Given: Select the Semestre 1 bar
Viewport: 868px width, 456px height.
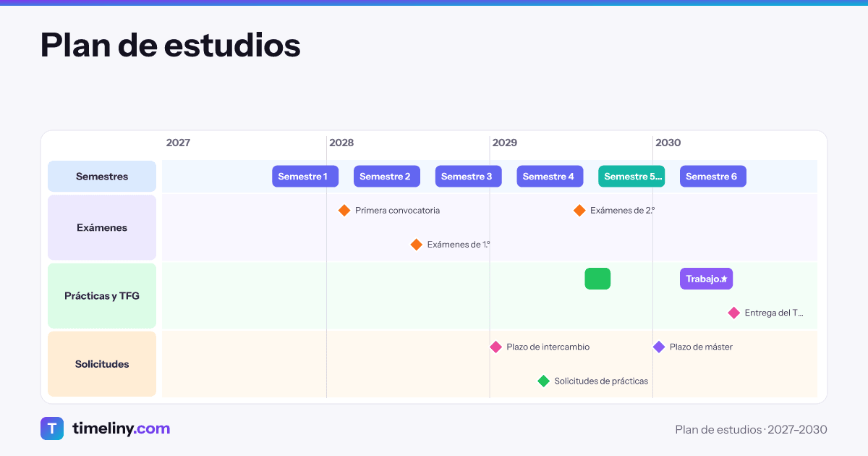Looking at the screenshot, I should pos(305,177).
